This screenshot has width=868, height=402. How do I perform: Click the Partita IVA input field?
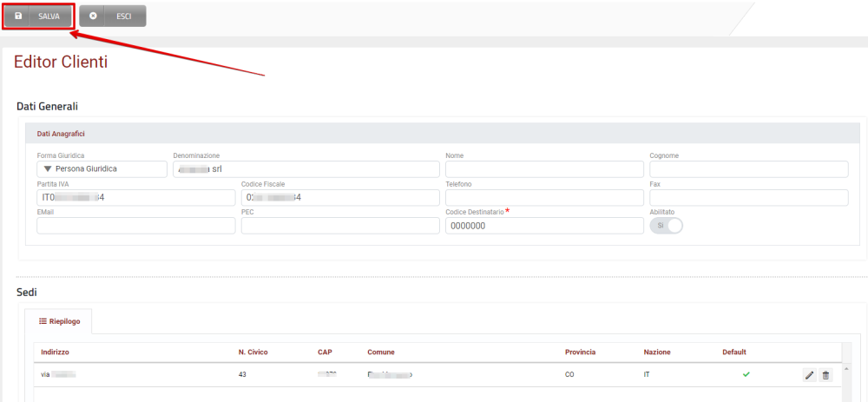point(136,197)
